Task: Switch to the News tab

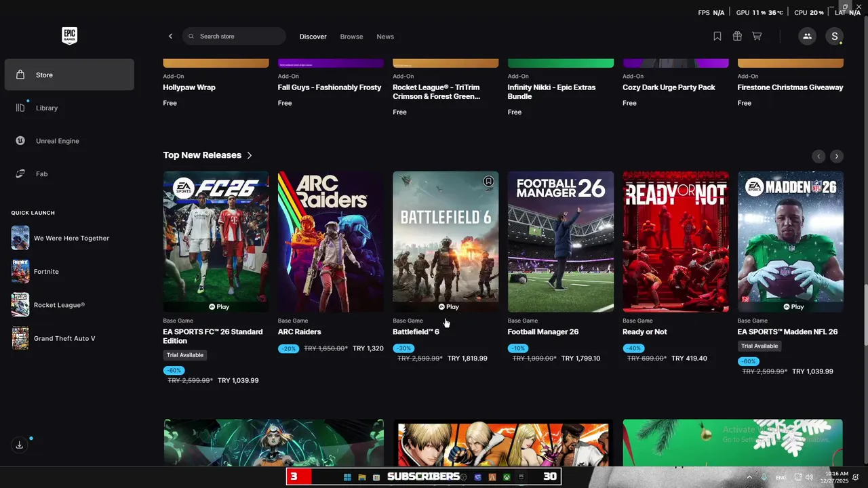Action: click(385, 37)
